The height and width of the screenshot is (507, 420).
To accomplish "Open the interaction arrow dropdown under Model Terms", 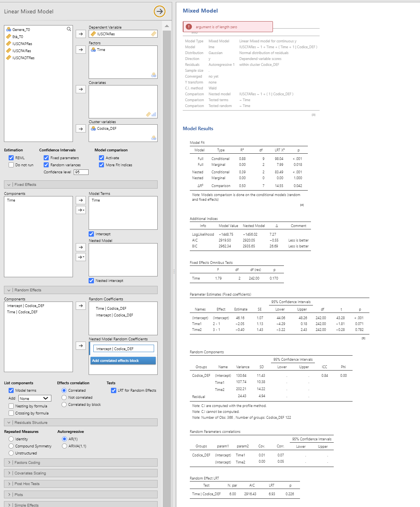I will click(80, 210).
